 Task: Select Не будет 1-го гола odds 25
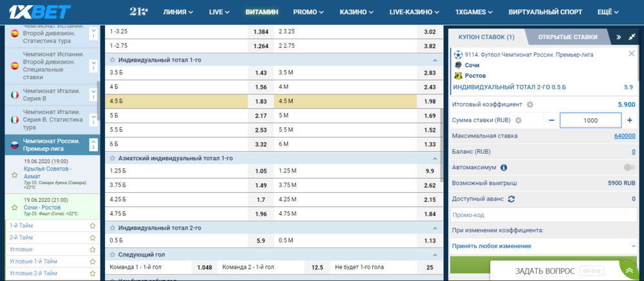pyautogui.click(x=430, y=267)
